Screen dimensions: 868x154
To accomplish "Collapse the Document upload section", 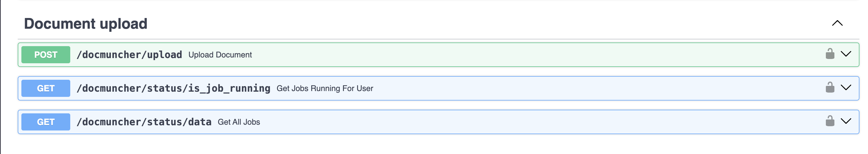I will coord(837,23).
